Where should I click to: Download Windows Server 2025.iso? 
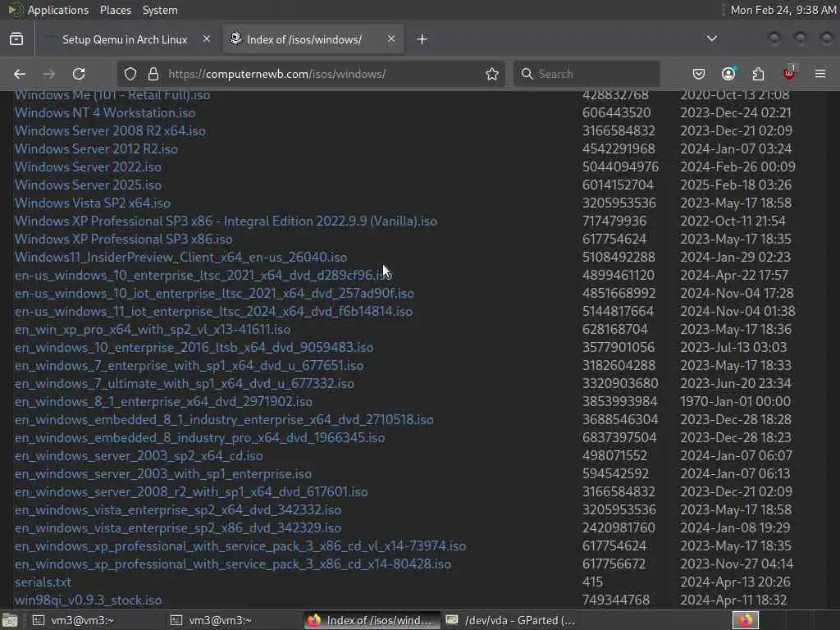tap(88, 185)
